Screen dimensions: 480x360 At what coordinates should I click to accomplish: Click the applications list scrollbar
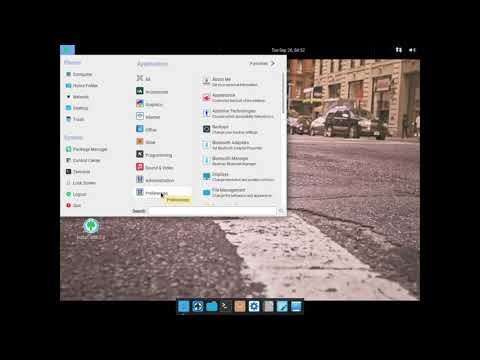(283, 93)
